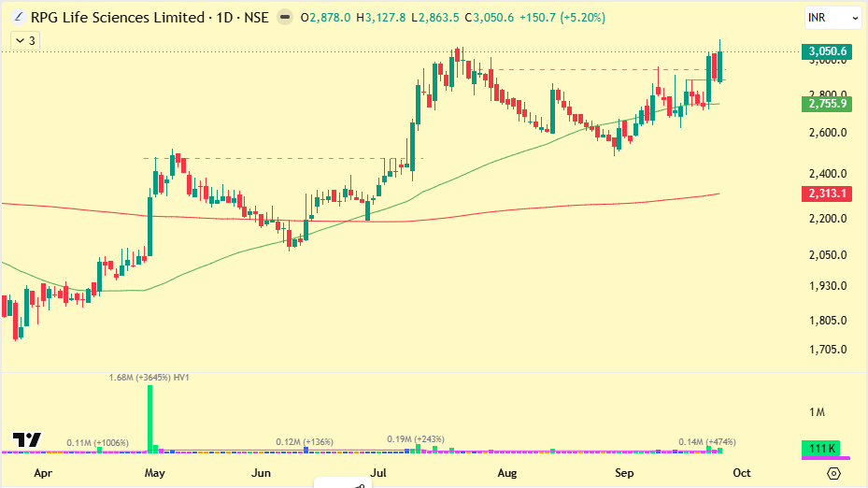
Task: Open the INR currency dropdown
Action: (x=832, y=18)
